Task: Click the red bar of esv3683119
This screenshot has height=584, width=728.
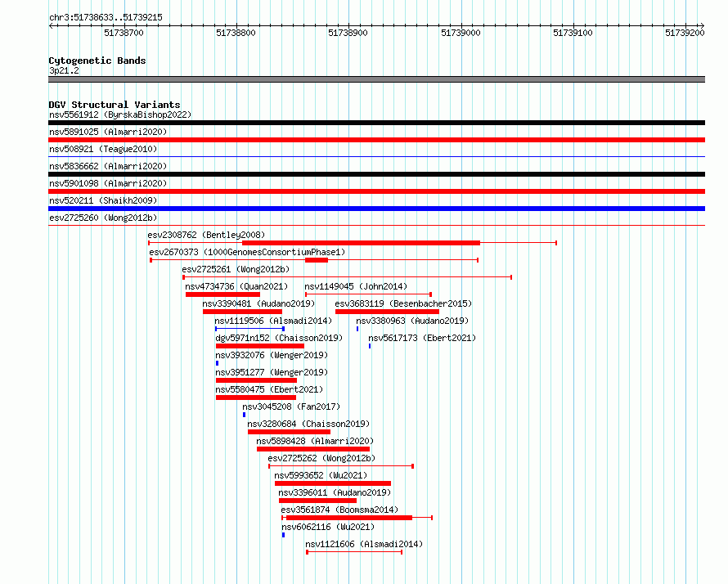Action: pos(387,312)
